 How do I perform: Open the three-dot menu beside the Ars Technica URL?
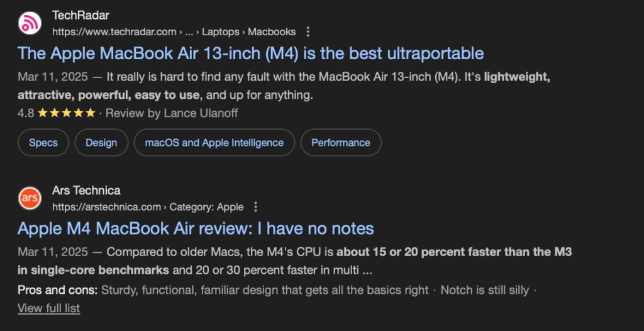click(x=255, y=207)
